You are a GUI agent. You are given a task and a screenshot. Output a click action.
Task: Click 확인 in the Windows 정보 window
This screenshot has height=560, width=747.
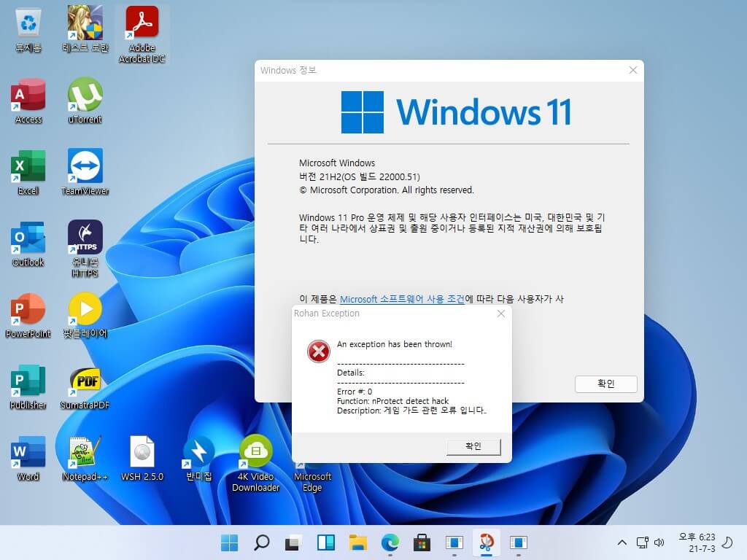[605, 384]
